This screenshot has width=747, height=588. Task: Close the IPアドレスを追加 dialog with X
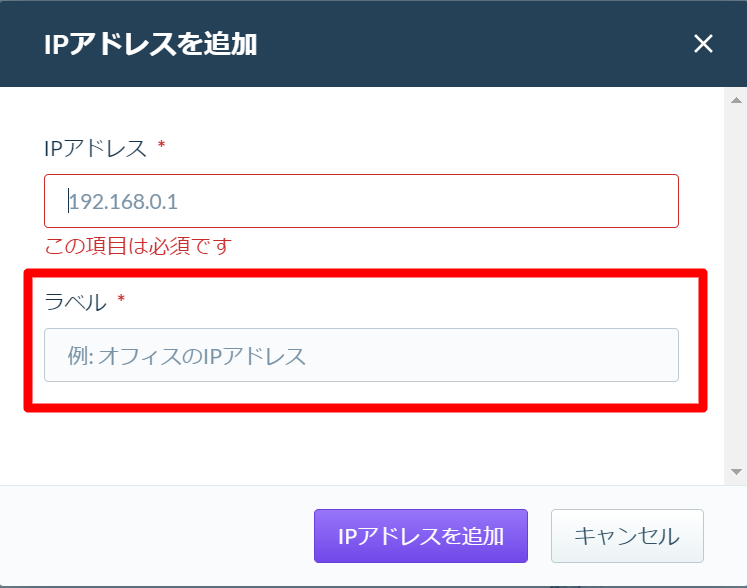pyautogui.click(x=703, y=44)
